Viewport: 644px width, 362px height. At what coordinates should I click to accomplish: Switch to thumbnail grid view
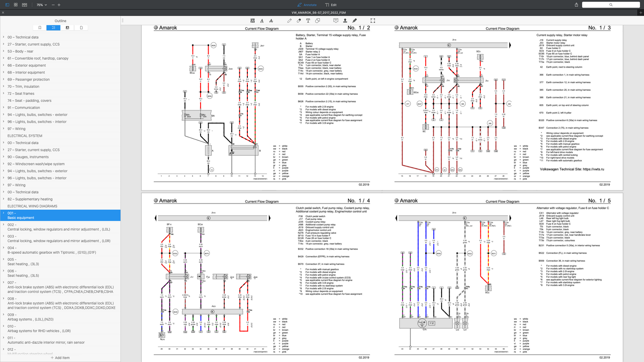(x=16, y=5)
